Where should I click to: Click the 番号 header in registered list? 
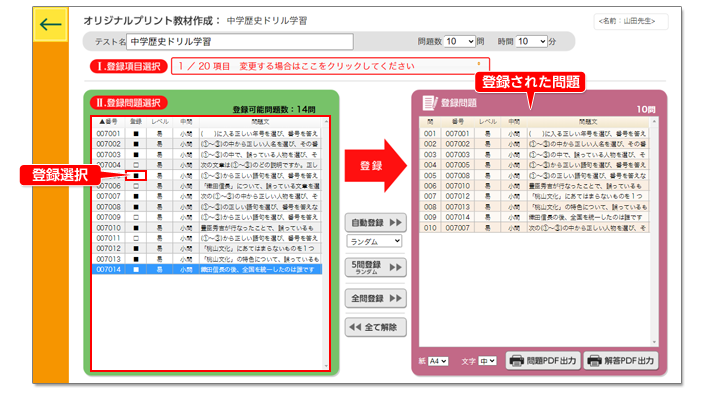458,122
